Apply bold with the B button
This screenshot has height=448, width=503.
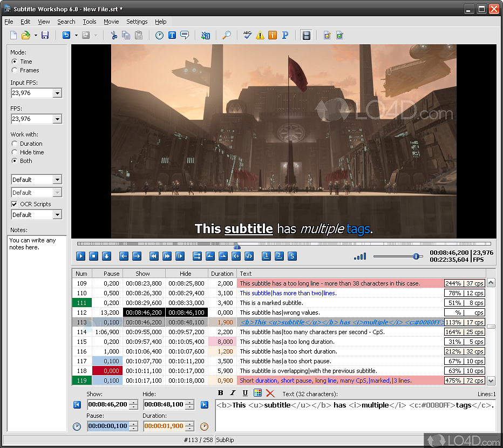click(x=220, y=393)
